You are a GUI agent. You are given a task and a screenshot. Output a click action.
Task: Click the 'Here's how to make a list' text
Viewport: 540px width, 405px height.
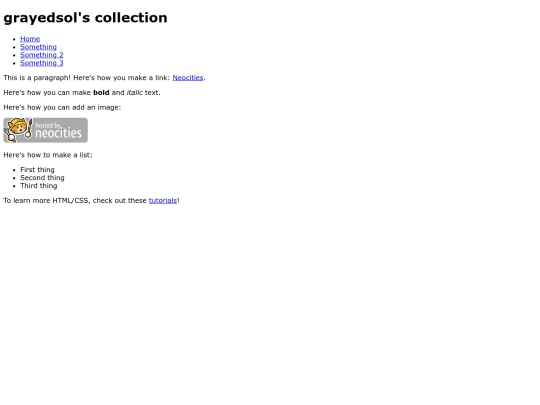[48, 155]
